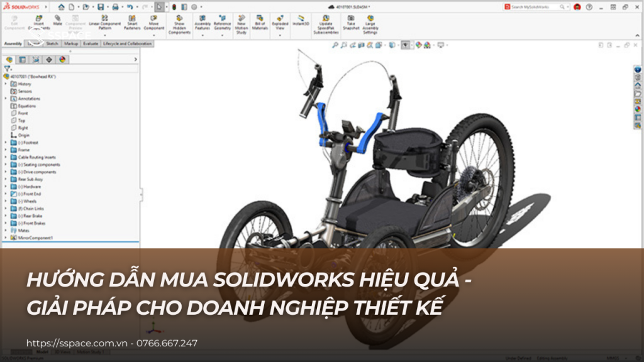Click the Home icon in quick access bar
Image resolution: width=644 pixels, height=362 pixels.
click(61, 7)
